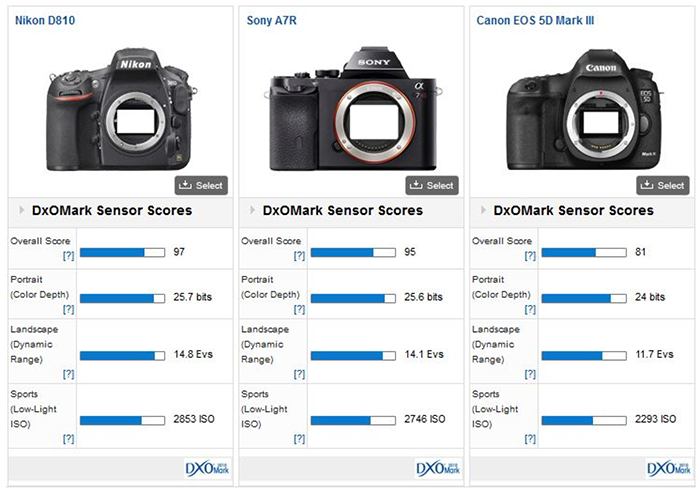The height and width of the screenshot is (492, 700).
Task: Click the DxOMark logo under Nikon D810
Action: coord(207,469)
